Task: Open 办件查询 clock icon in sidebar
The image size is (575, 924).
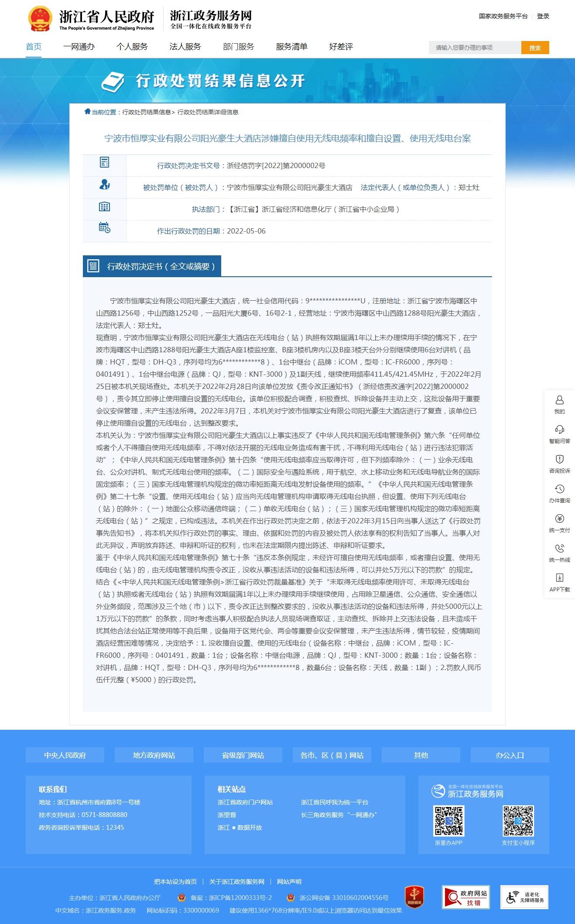Action: point(559,489)
